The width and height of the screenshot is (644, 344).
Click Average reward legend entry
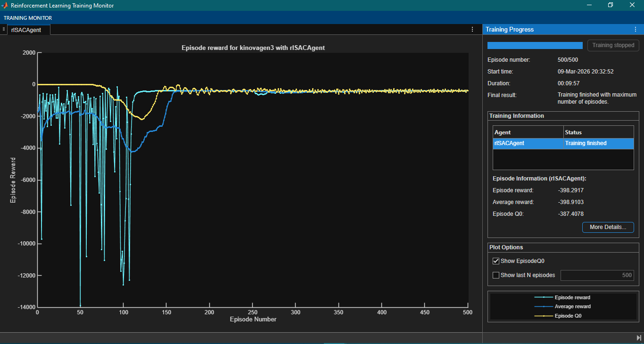coord(562,306)
